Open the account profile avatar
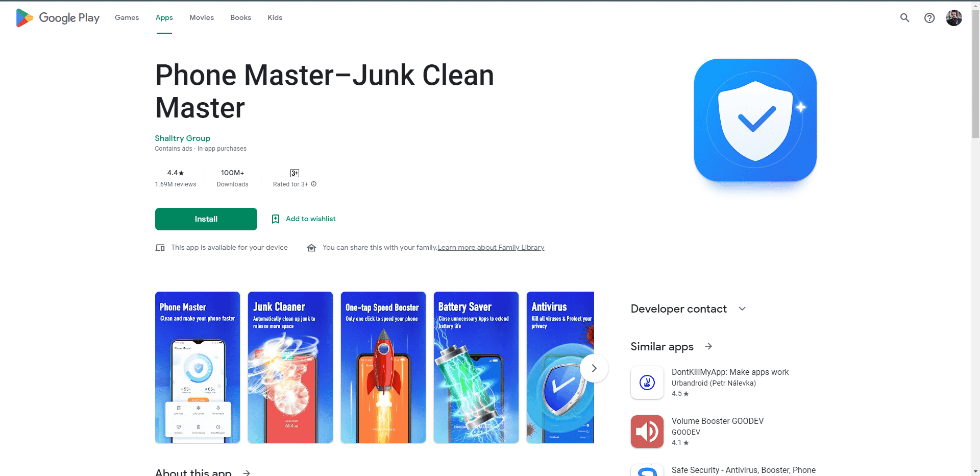The width and height of the screenshot is (980, 476). click(953, 18)
